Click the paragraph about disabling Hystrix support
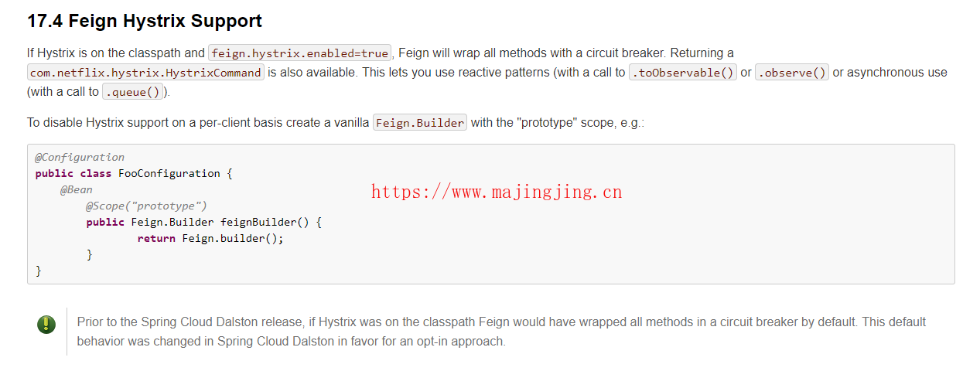Viewport: 980px width, 371px height. (x=336, y=123)
